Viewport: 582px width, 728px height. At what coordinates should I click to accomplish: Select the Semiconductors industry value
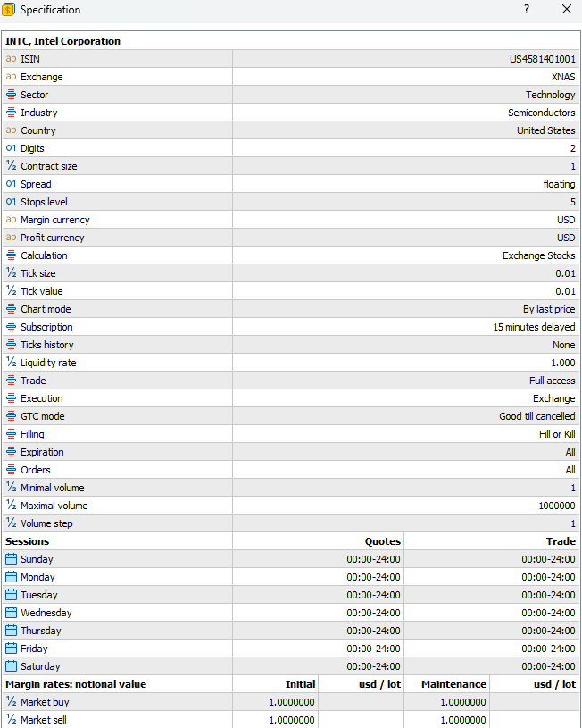click(542, 113)
